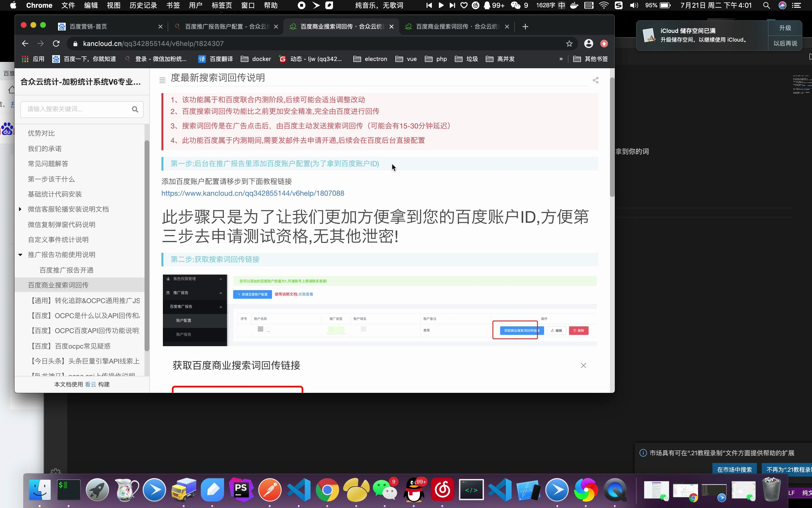The width and height of the screenshot is (812, 508).
Task: Open 百度推广报告开通 in sidebar
Action: pos(66,270)
